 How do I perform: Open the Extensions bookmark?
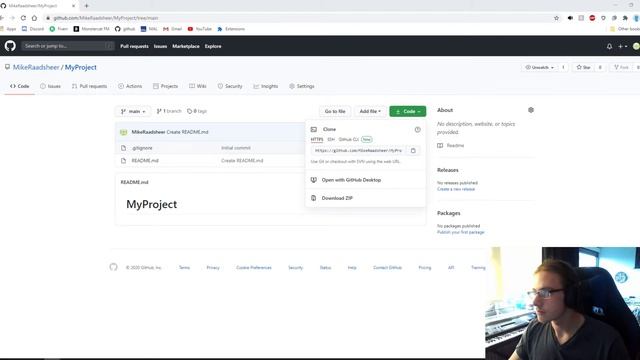[x=231, y=29]
